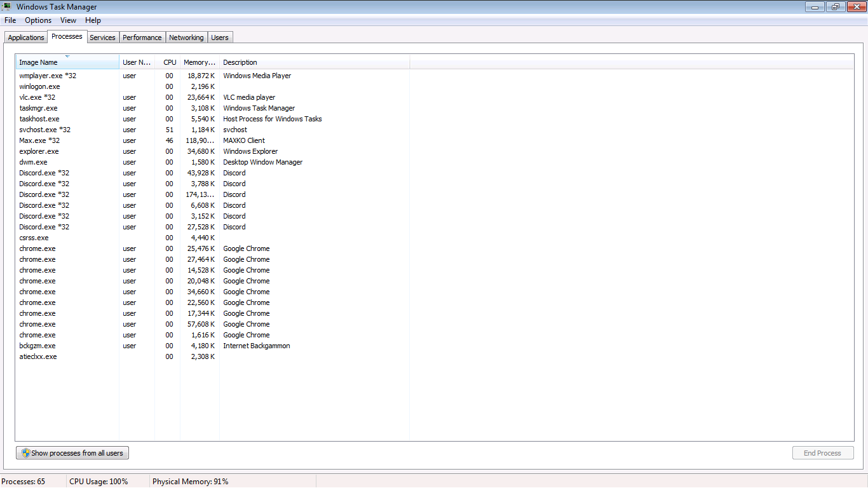868x488 pixels.
Task: Select the Processes tab
Action: 67,36
